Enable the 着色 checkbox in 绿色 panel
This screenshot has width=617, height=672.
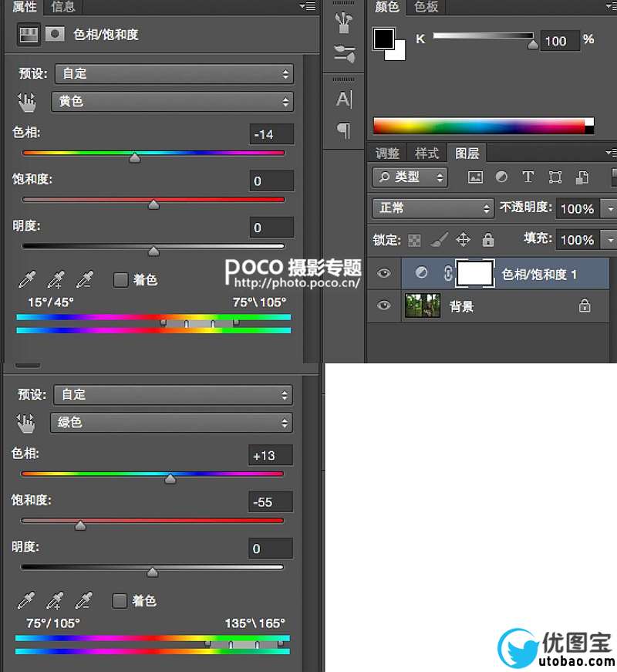pos(119,601)
